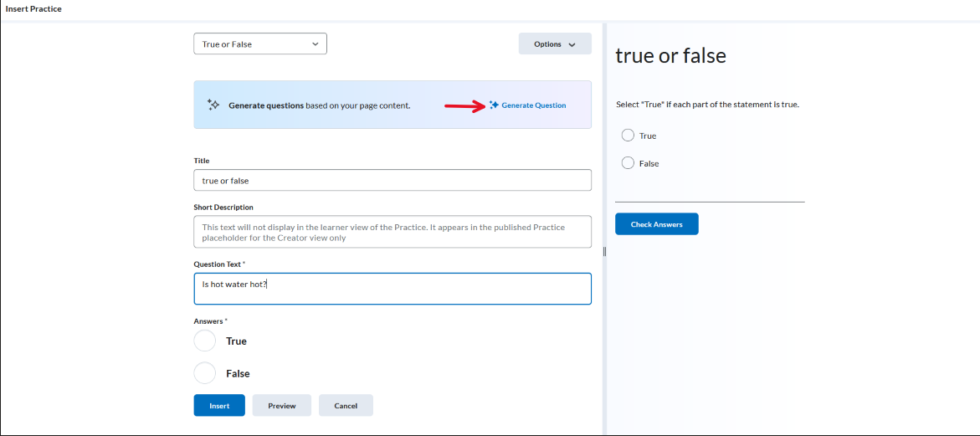Select False radio in preview pane
The width and height of the screenshot is (980, 436).
tap(628, 163)
